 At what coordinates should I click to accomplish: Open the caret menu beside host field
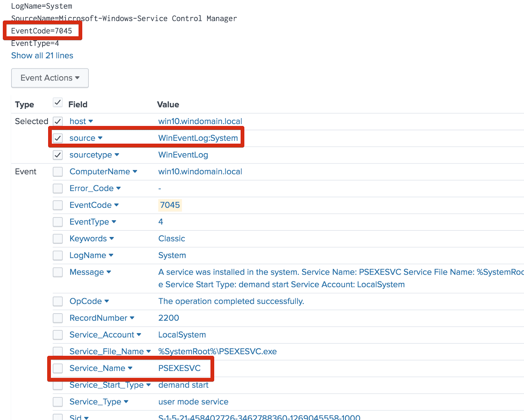[91, 121]
